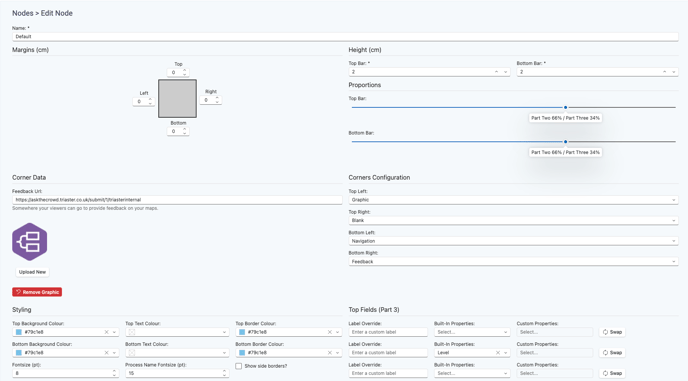Click the first row Custom Properties field
The width and height of the screenshot is (688, 381).
pos(555,332)
